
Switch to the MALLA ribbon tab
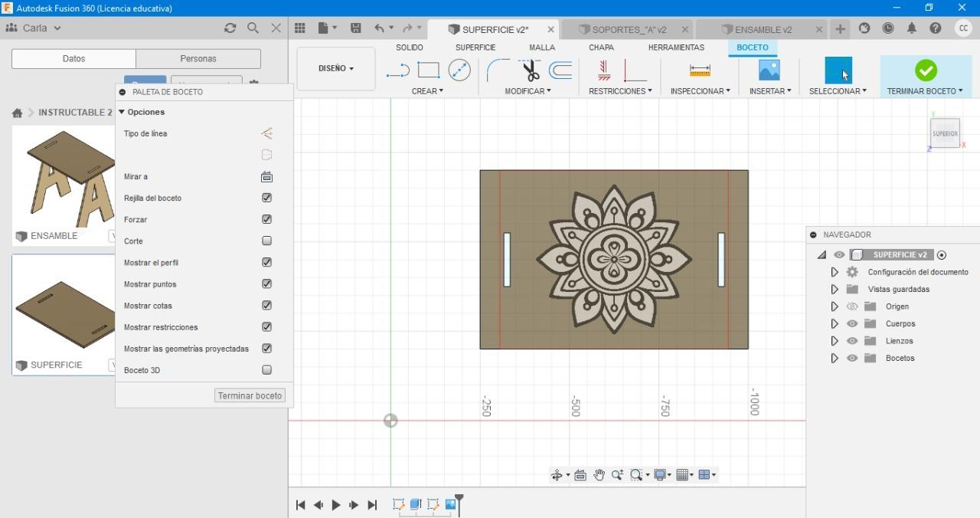click(542, 48)
